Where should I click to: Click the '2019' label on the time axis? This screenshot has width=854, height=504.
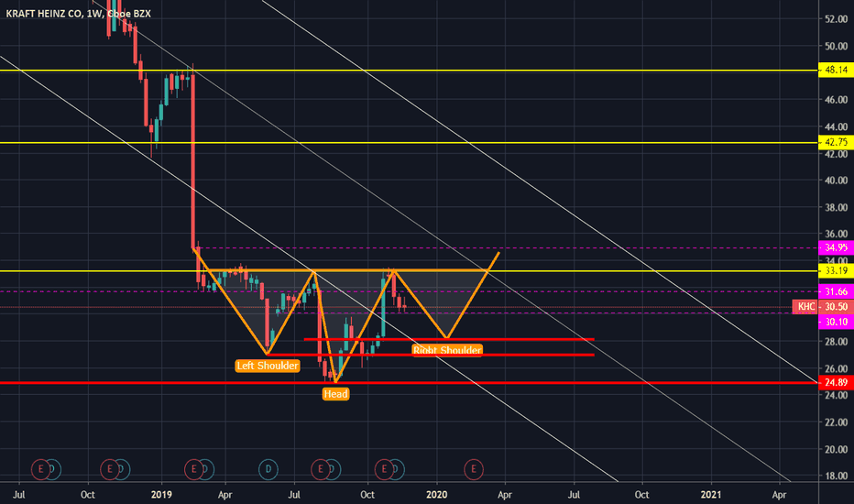click(161, 495)
